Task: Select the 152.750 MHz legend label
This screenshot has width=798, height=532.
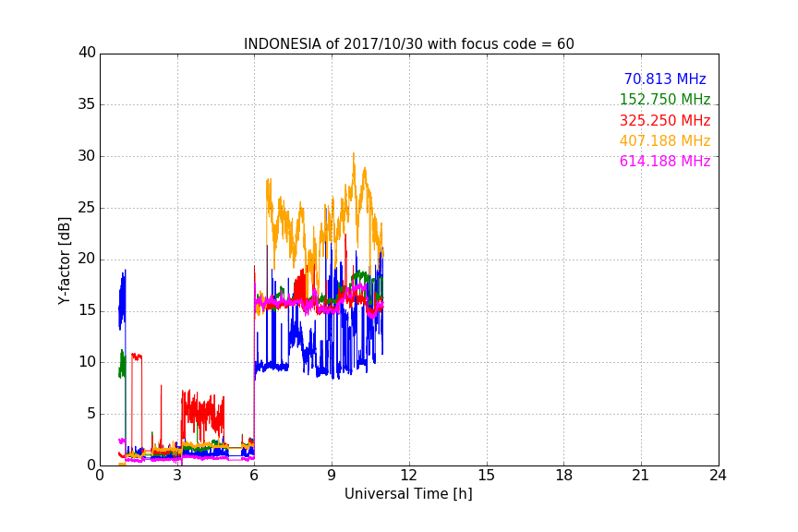Action: 665,100
